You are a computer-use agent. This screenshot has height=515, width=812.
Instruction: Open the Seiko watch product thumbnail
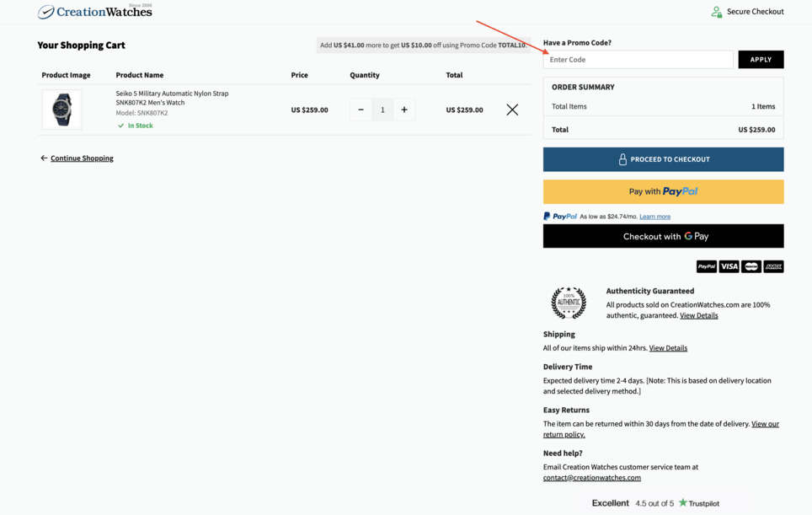point(61,110)
